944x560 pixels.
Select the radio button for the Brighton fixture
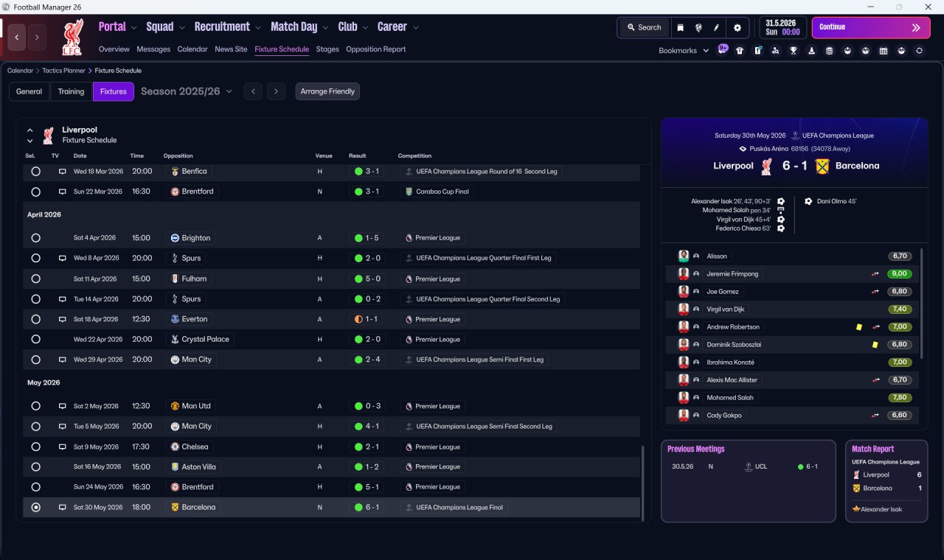35,238
